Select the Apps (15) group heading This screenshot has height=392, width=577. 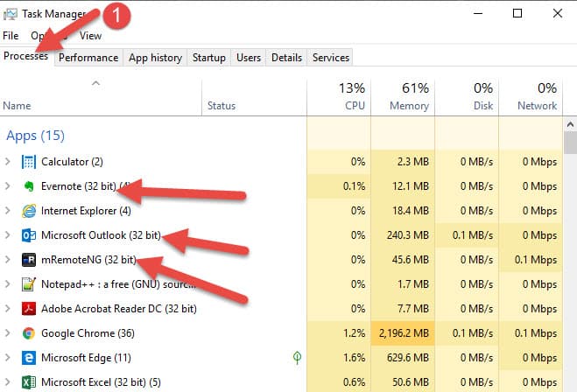(35, 136)
